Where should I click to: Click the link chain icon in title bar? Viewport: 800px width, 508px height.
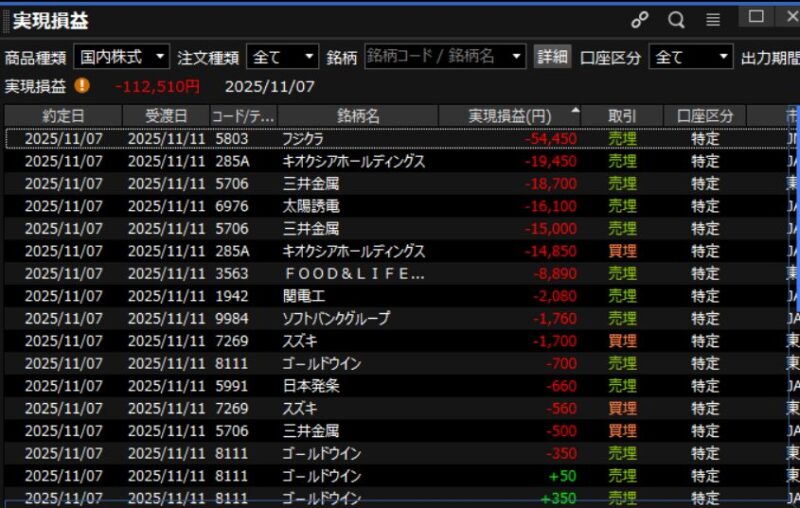tap(640, 20)
